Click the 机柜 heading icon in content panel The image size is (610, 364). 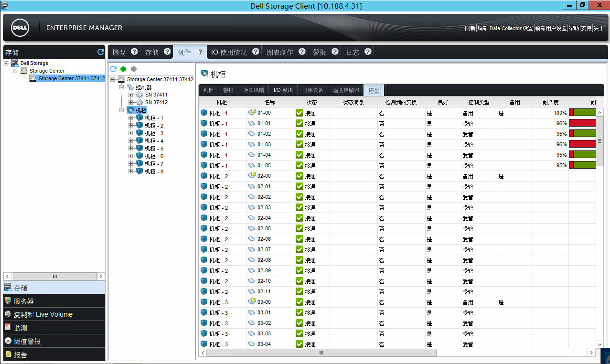pos(204,74)
